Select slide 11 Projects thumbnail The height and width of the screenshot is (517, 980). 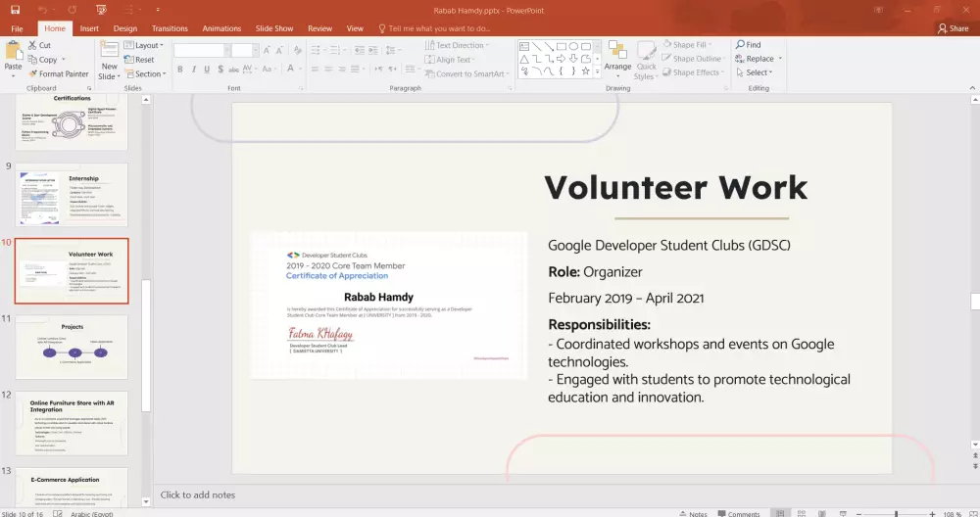click(72, 347)
